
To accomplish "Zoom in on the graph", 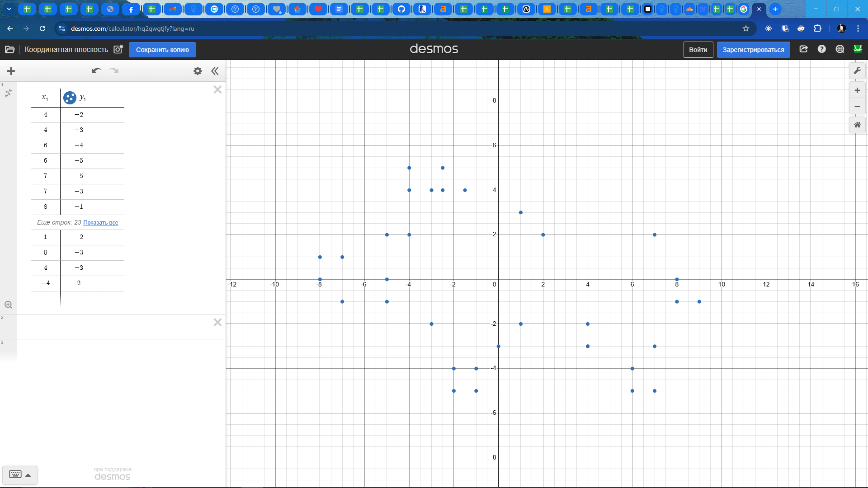I will point(857,90).
